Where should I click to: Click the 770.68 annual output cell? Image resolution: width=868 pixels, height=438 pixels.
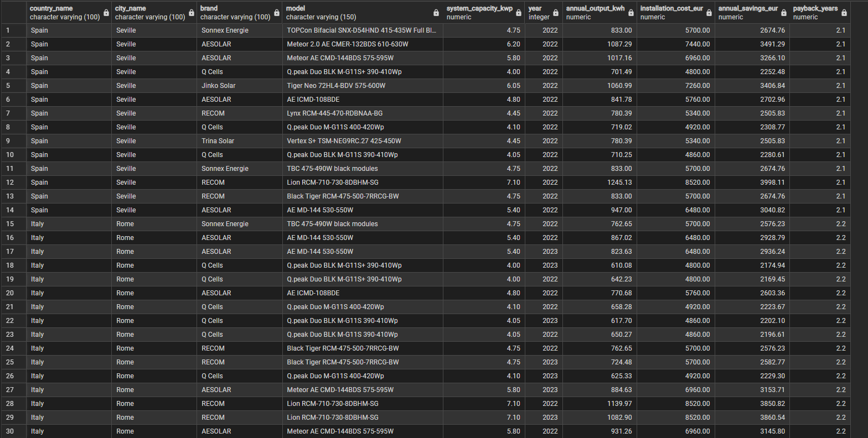coord(600,293)
